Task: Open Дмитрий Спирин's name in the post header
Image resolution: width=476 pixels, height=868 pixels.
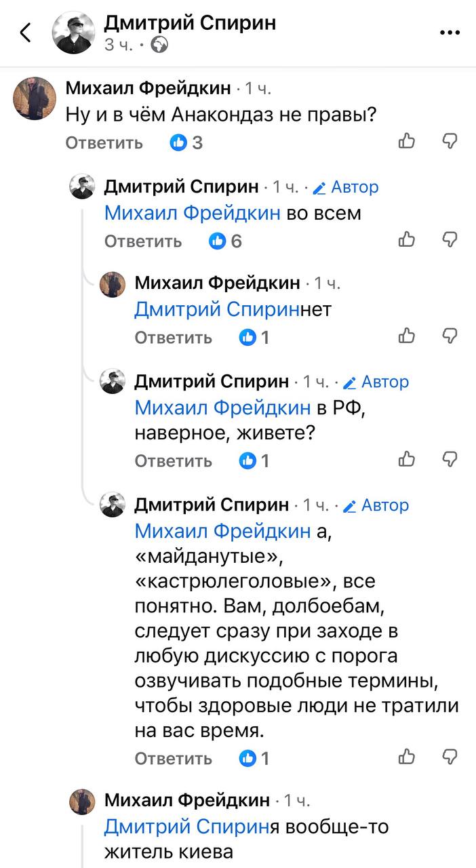Action: click(190, 23)
